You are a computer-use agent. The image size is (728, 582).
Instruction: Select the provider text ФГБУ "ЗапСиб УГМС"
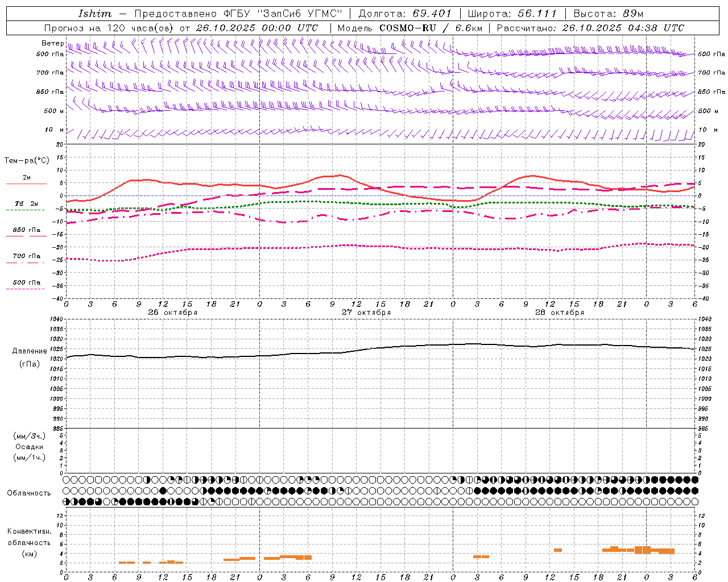click(283, 14)
